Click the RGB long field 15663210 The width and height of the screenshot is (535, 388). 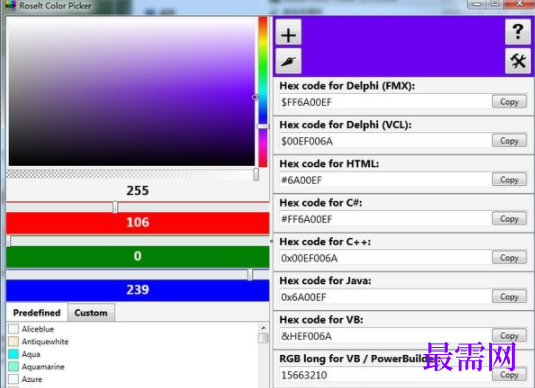(x=385, y=375)
